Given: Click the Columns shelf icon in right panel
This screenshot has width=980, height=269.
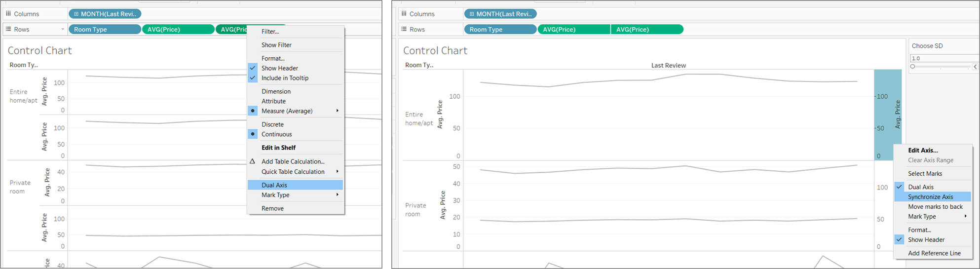Looking at the screenshot, I should pyautogui.click(x=404, y=14).
